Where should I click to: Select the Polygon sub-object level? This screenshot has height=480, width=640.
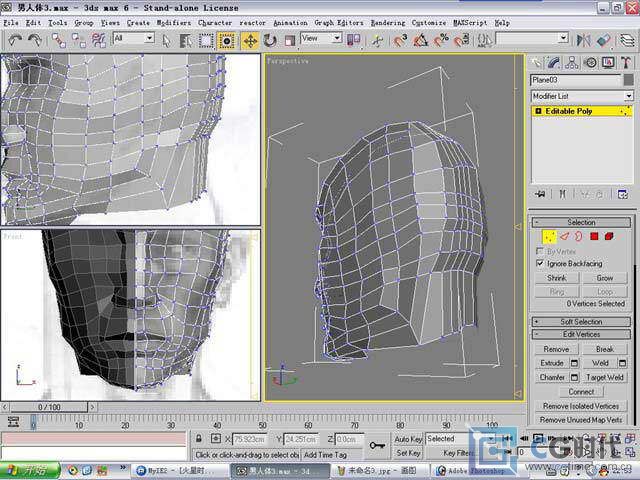[594, 236]
